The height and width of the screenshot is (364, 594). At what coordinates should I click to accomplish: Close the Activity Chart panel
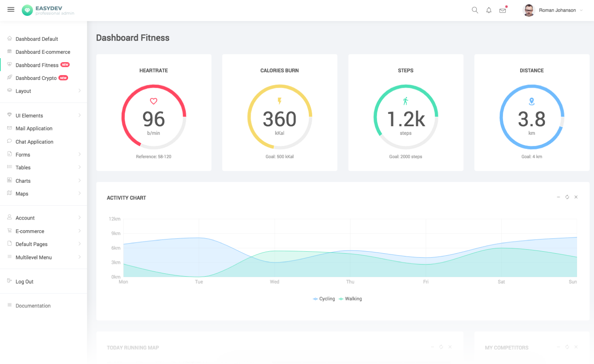coord(576,197)
